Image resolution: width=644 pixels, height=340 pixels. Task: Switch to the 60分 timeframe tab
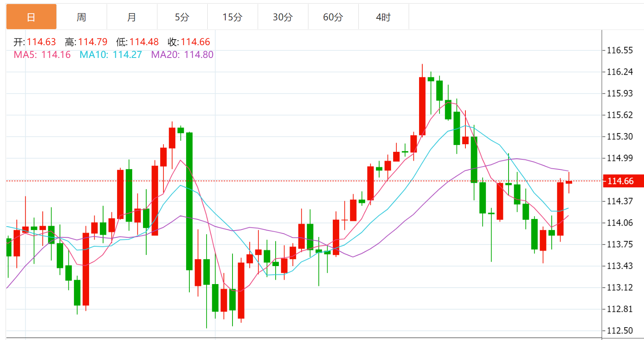point(333,17)
